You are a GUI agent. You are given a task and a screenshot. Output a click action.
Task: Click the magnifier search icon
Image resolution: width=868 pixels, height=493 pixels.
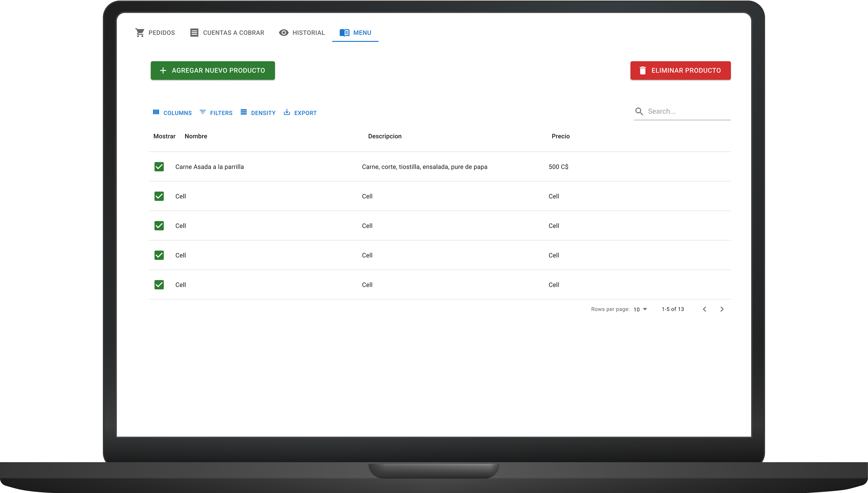coord(639,111)
